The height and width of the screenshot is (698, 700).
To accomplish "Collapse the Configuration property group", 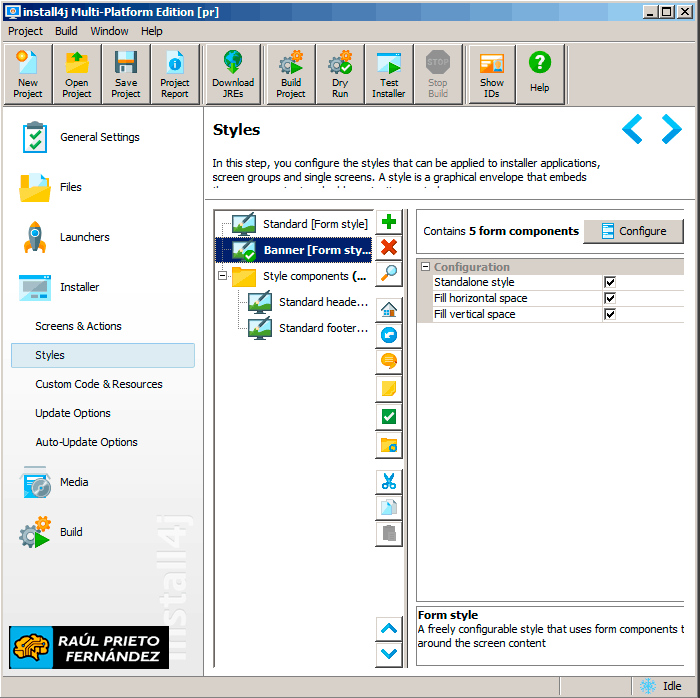I will click(426, 268).
